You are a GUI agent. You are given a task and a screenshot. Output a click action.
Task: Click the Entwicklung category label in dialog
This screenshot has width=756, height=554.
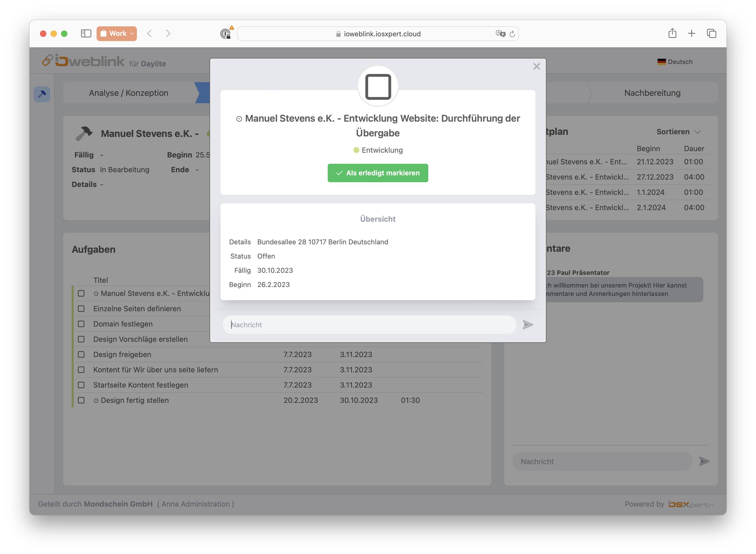[378, 150]
